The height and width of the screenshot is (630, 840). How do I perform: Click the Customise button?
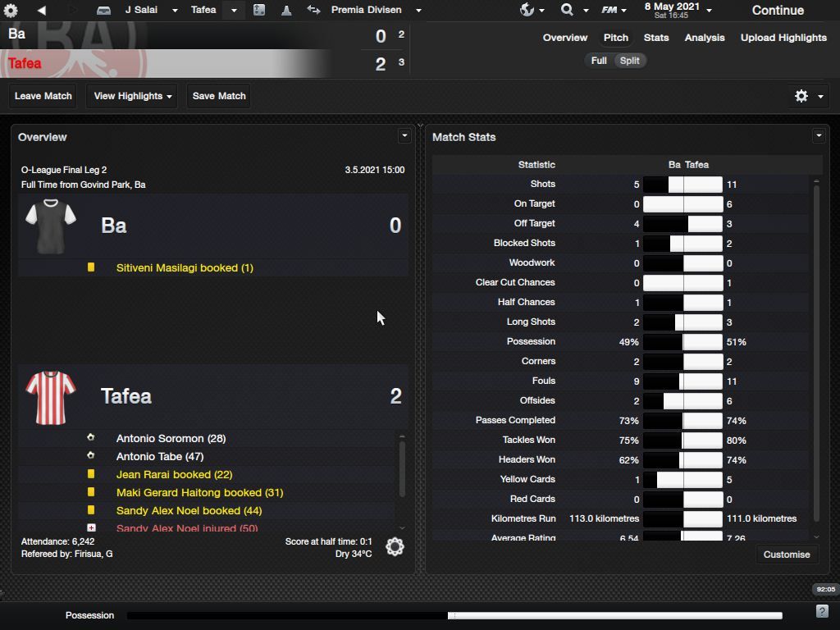tap(786, 555)
